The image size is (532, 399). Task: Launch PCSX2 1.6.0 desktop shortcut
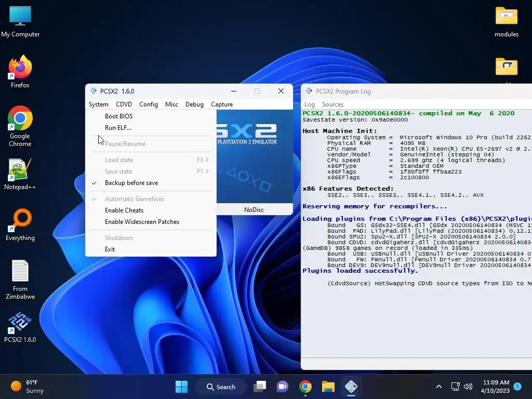20,327
